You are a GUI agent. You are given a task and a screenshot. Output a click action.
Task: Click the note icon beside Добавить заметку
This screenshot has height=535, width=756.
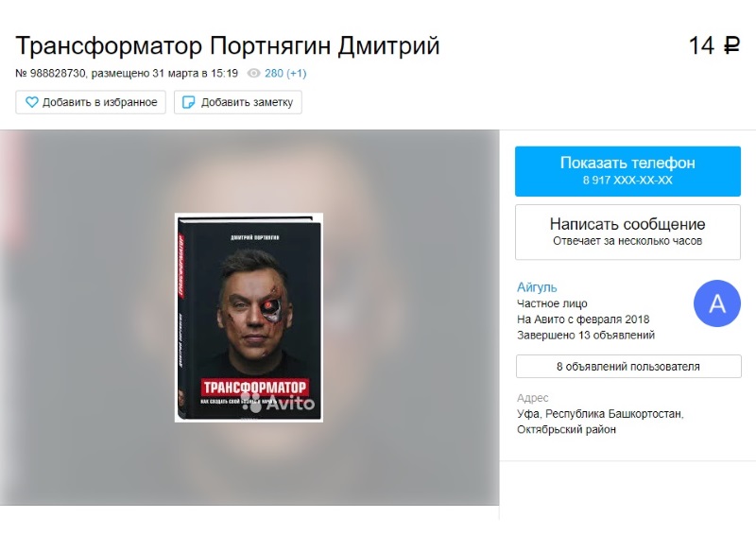[x=188, y=102]
